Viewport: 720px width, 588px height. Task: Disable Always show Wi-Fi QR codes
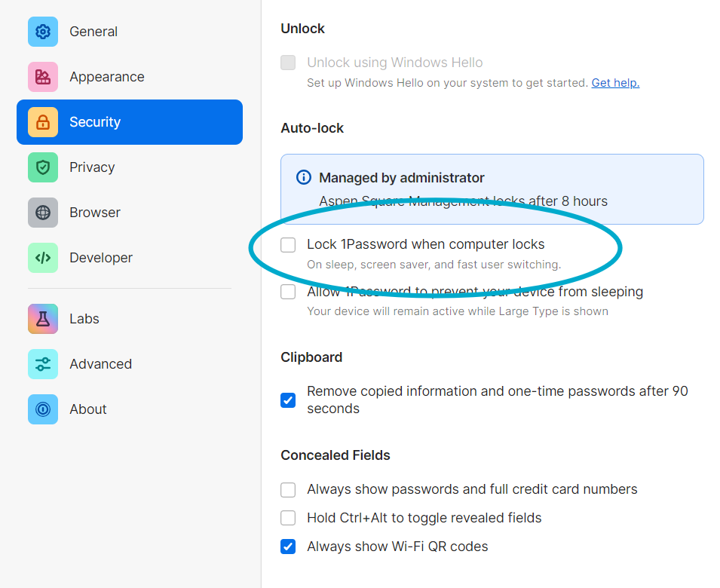coord(288,547)
